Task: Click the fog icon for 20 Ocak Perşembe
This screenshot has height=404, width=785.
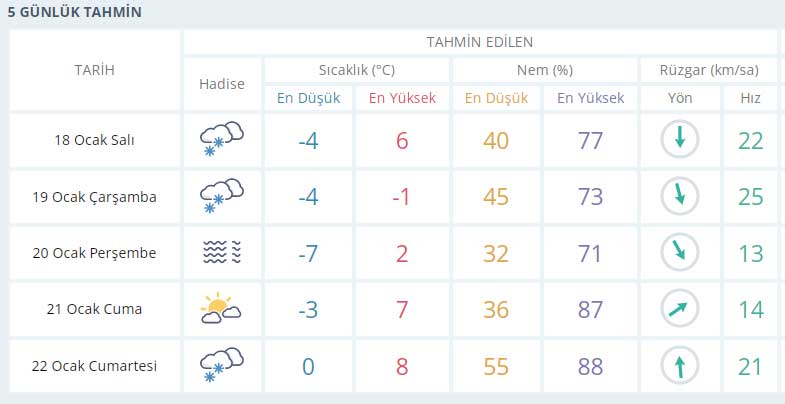Action: (222, 252)
